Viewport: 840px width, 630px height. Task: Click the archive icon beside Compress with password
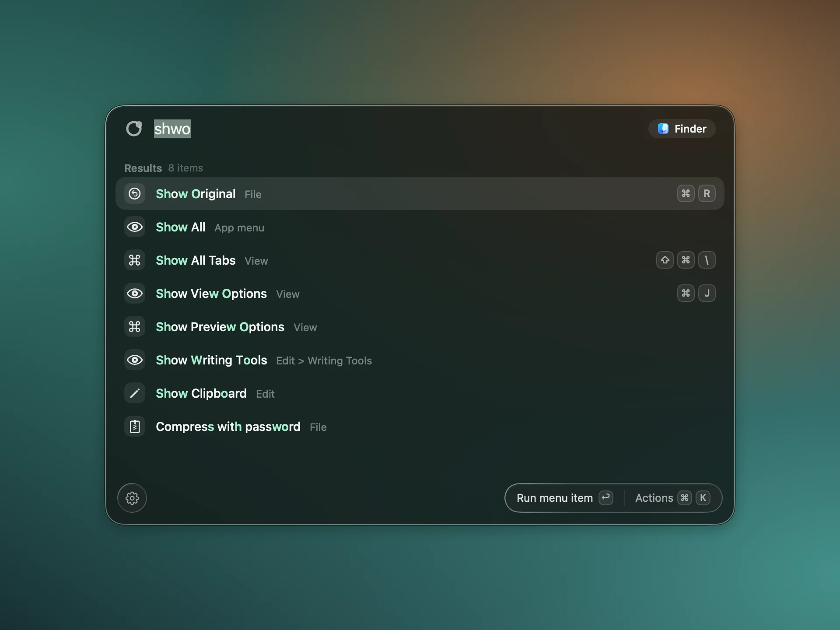point(135,427)
